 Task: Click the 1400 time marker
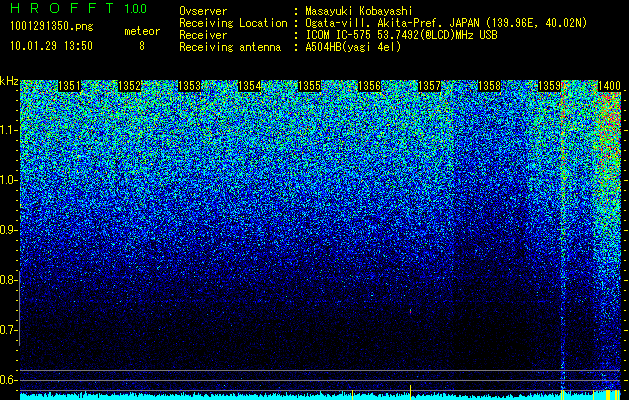pyautogui.click(x=609, y=86)
